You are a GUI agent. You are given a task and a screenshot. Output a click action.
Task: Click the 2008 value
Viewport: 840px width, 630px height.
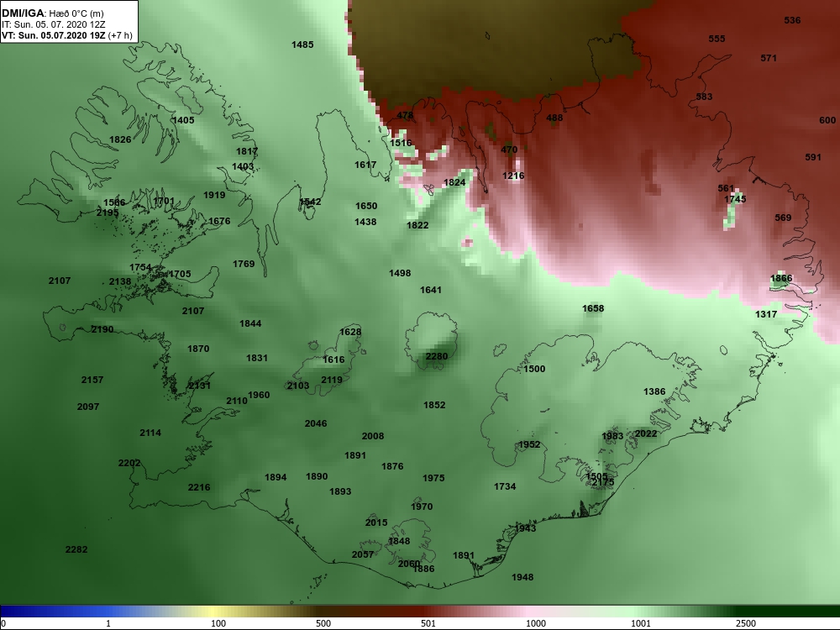click(x=373, y=435)
